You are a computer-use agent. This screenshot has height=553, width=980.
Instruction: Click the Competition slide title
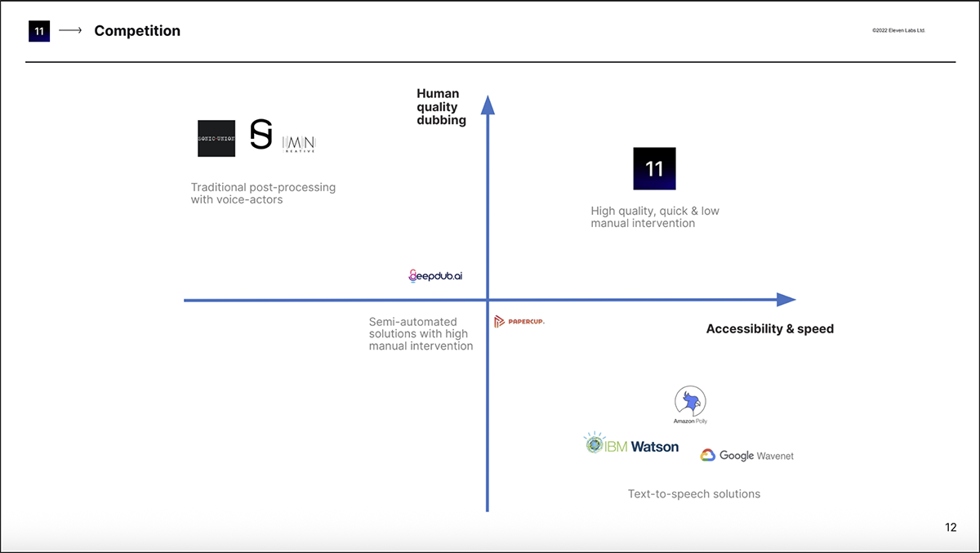pos(137,31)
